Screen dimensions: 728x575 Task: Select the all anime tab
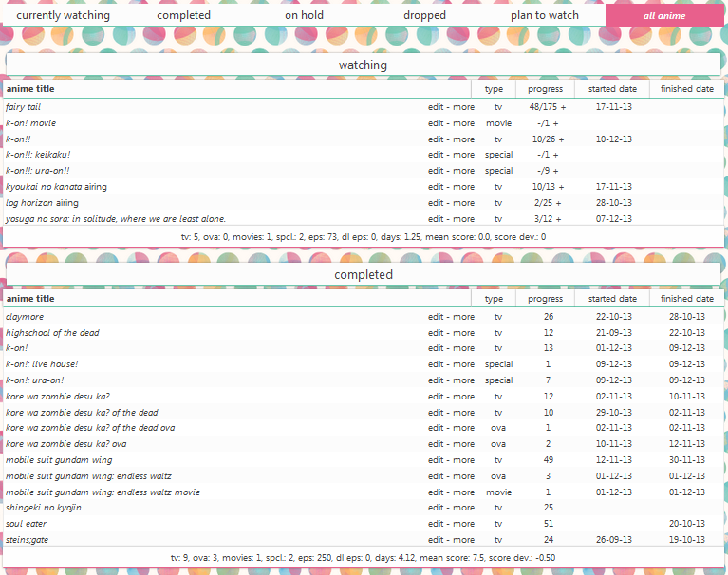(664, 16)
